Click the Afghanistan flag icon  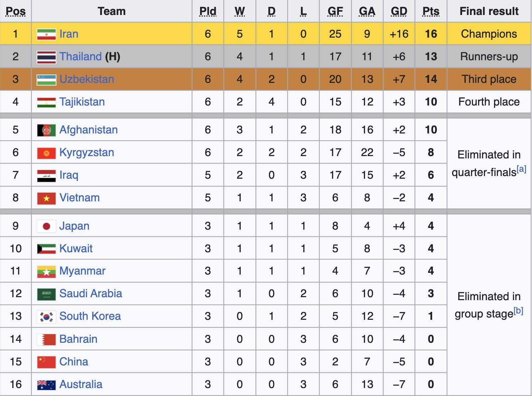click(x=46, y=130)
